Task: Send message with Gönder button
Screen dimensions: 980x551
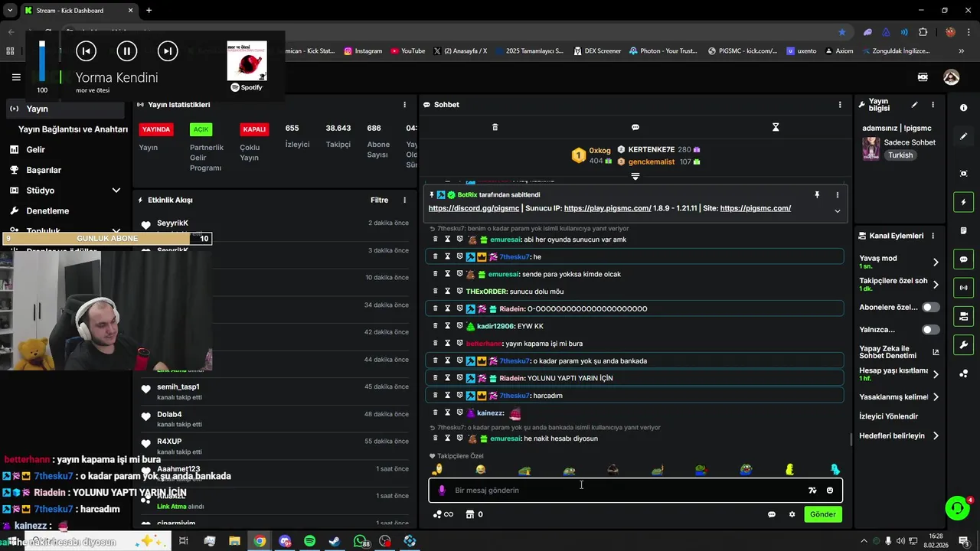Action: (x=823, y=514)
